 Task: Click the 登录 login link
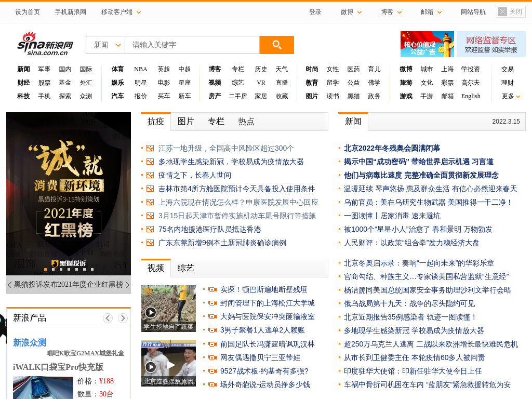pyautogui.click(x=315, y=12)
